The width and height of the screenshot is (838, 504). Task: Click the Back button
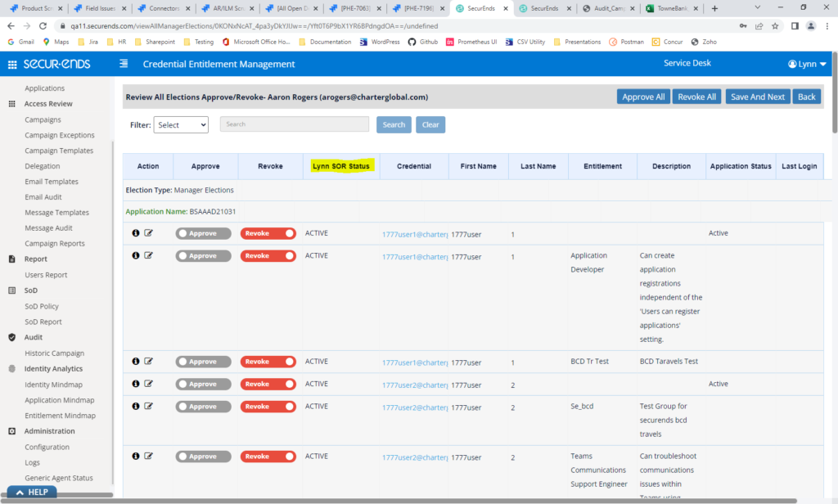click(806, 97)
